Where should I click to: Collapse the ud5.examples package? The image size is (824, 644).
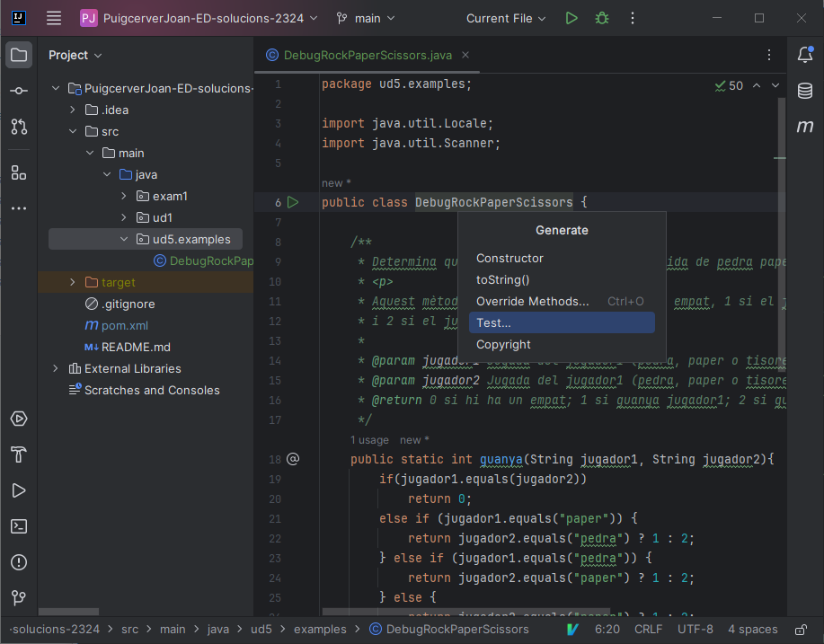pyautogui.click(x=124, y=240)
